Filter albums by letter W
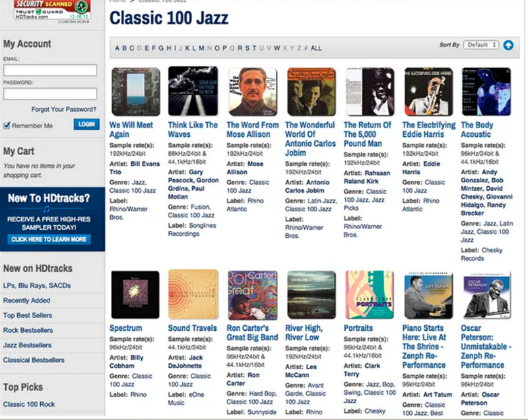Screen dimensions: 528x420 (x=277, y=48)
